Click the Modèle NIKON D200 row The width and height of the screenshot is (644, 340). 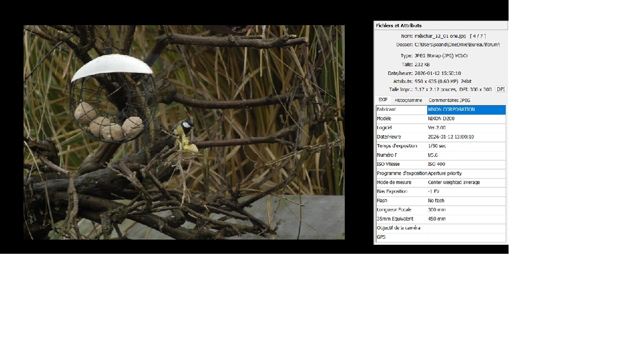tap(440, 119)
